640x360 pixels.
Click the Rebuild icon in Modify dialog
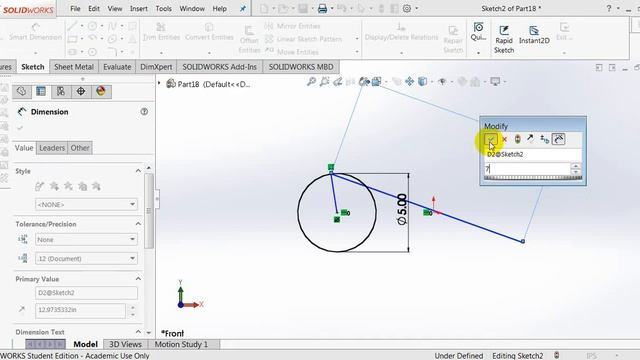click(518, 139)
